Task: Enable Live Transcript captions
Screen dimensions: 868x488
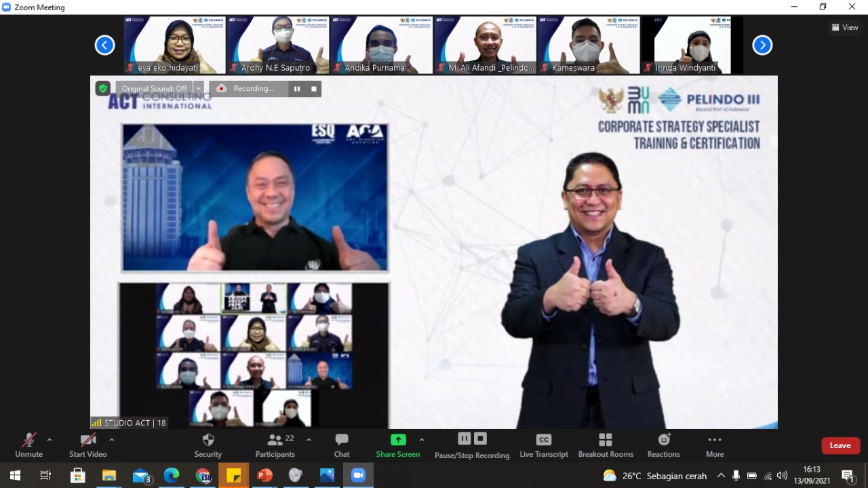Action: [543, 445]
